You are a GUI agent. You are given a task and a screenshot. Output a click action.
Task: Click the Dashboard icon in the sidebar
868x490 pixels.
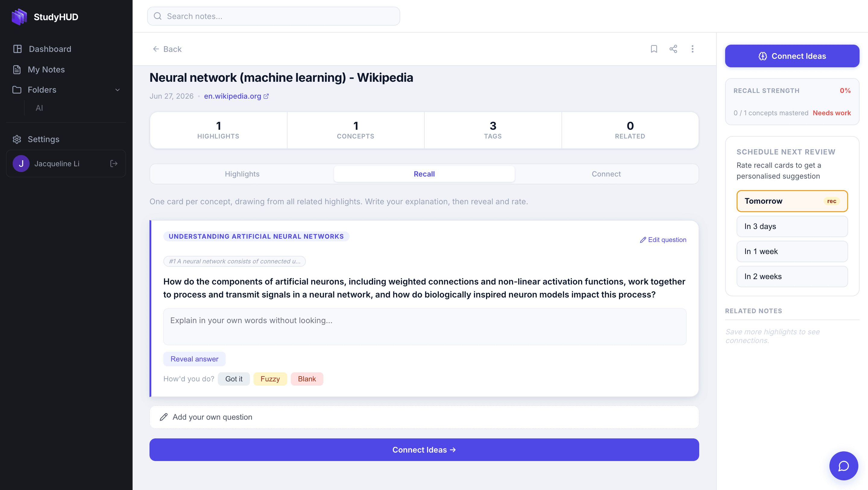coord(17,49)
